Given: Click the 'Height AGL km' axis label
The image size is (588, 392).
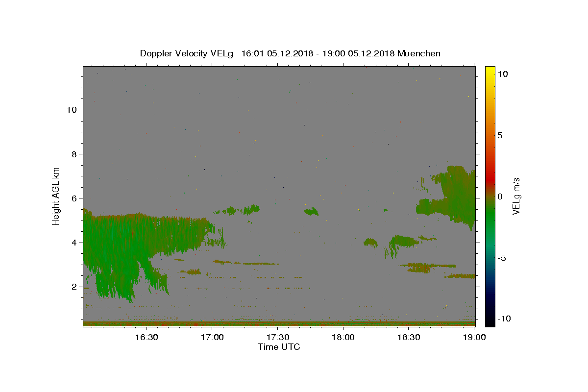Looking at the screenshot, I should coord(56,196).
